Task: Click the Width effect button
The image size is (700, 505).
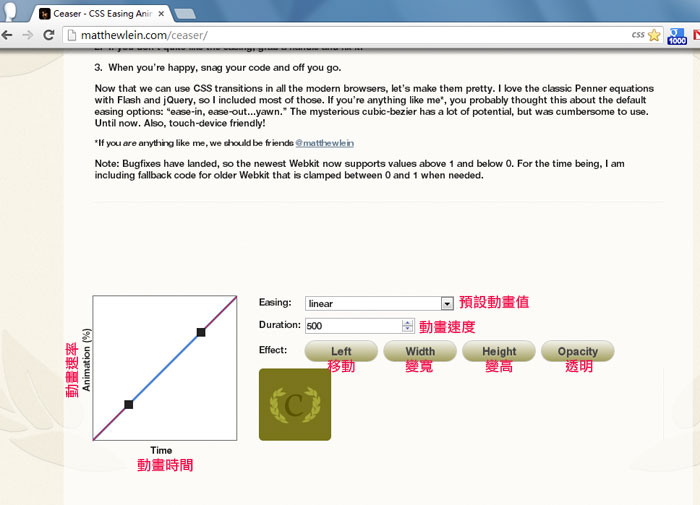Action: point(420,351)
